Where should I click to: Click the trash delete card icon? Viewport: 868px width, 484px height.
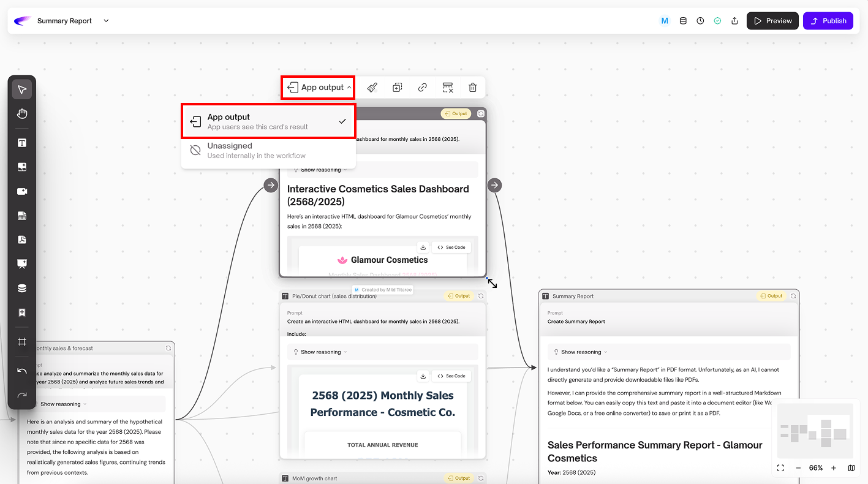click(x=473, y=88)
